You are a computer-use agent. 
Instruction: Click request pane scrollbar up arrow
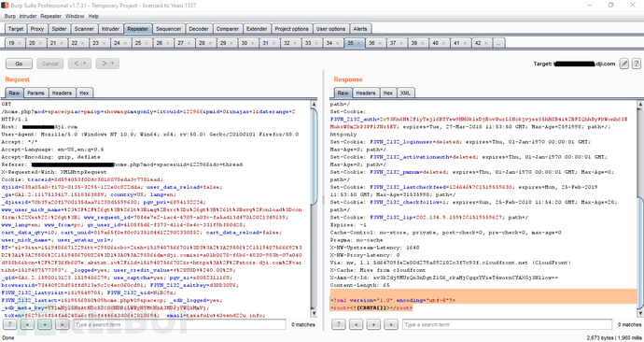point(315,104)
